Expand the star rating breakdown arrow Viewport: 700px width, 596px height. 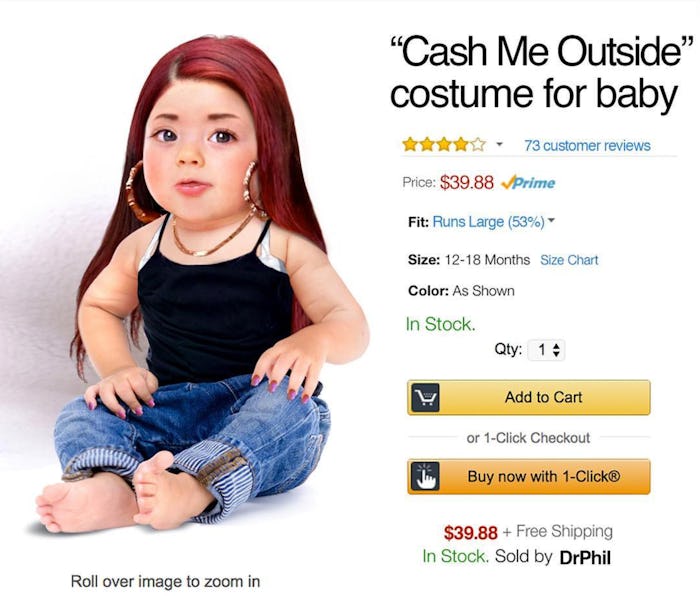click(x=500, y=144)
